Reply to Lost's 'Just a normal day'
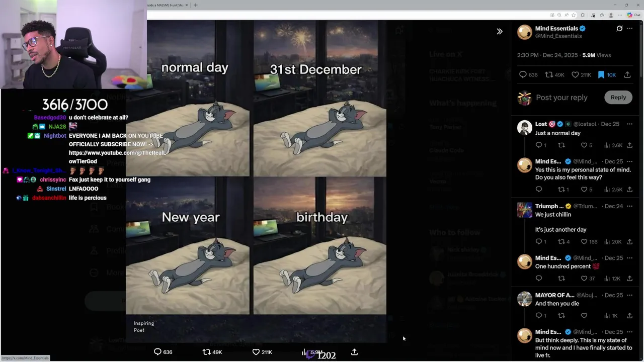Image resolution: width=644 pixels, height=362 pixels. click(x=541, y=145)
